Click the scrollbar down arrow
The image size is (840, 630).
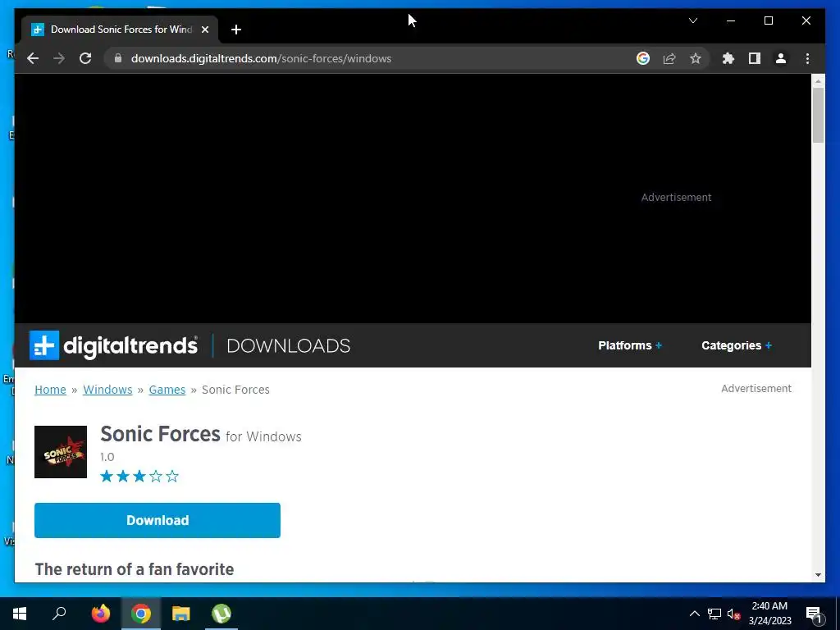(818, 575)
